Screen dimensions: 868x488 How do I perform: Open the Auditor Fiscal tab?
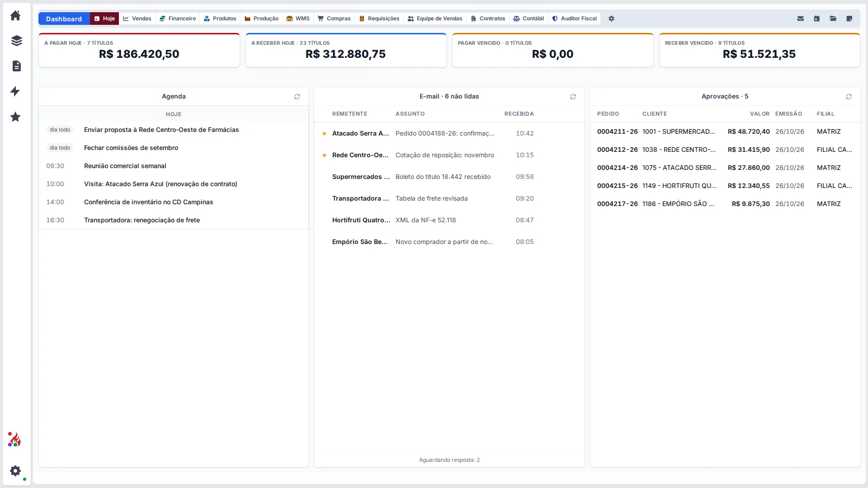click(575, 19)
